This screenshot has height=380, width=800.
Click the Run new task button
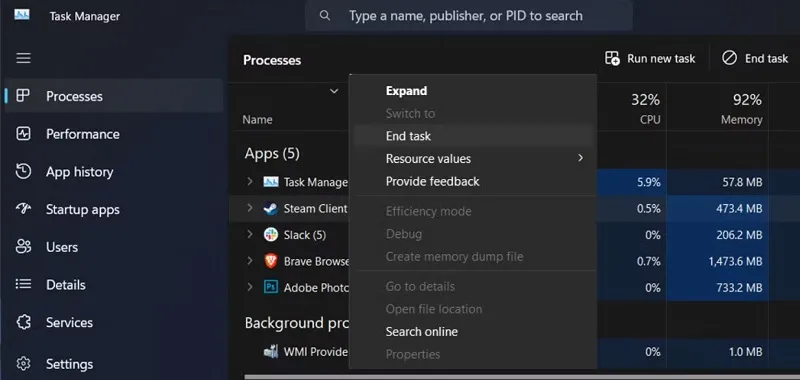point(650,59)
